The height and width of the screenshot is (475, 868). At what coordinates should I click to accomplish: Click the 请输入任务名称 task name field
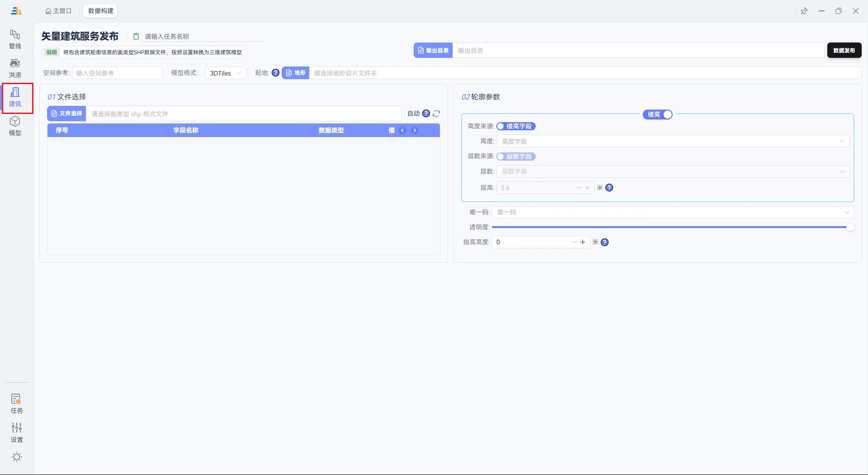coord(203,36)
